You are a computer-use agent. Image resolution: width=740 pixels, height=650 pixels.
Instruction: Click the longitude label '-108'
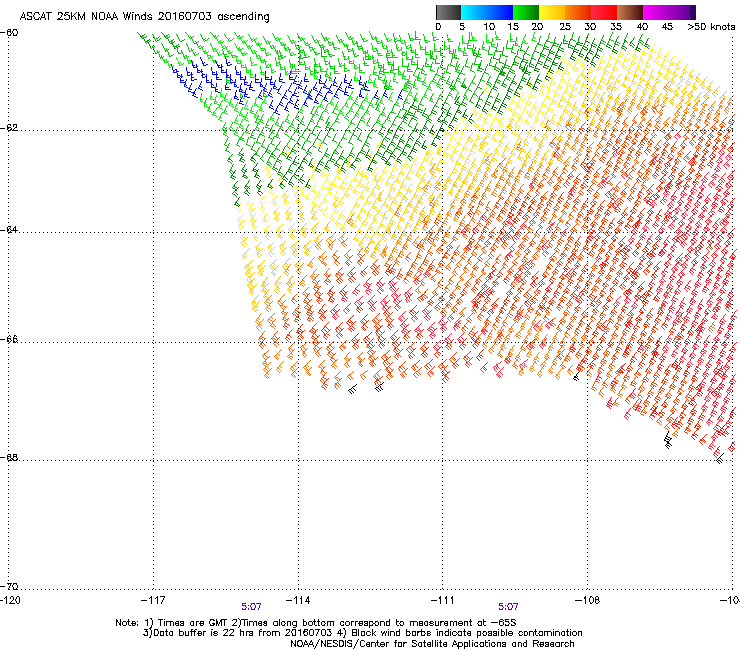click(x=588, y=600)
